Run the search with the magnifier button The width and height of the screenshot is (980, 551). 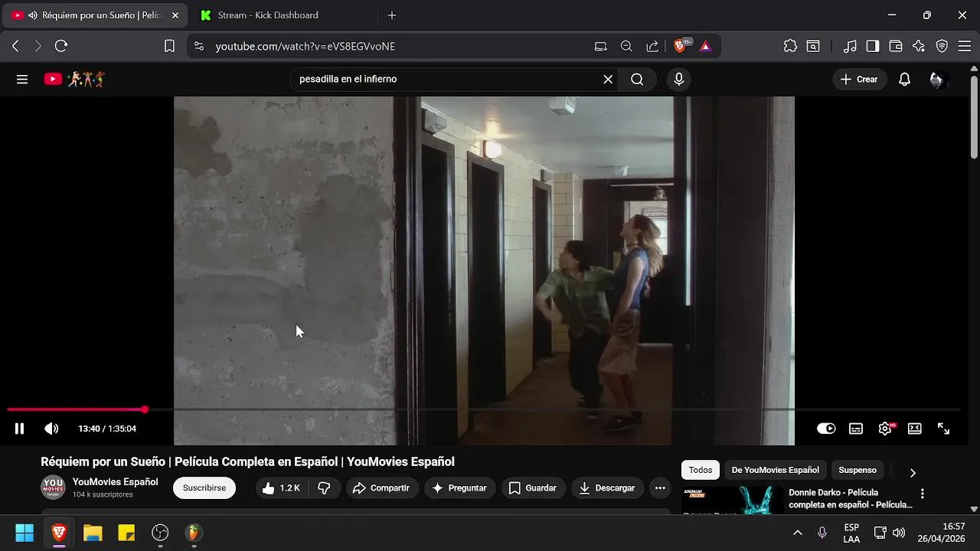(x=637, y=79)
